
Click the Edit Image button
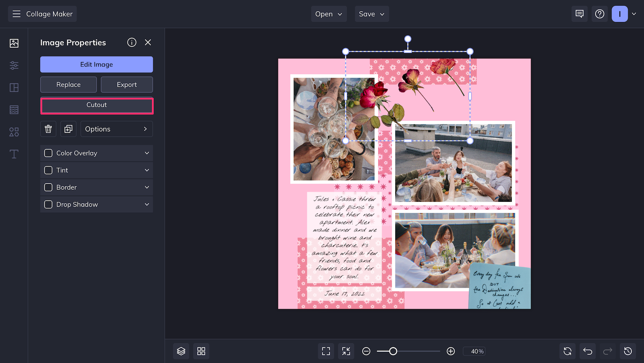[x=96, y=64]
